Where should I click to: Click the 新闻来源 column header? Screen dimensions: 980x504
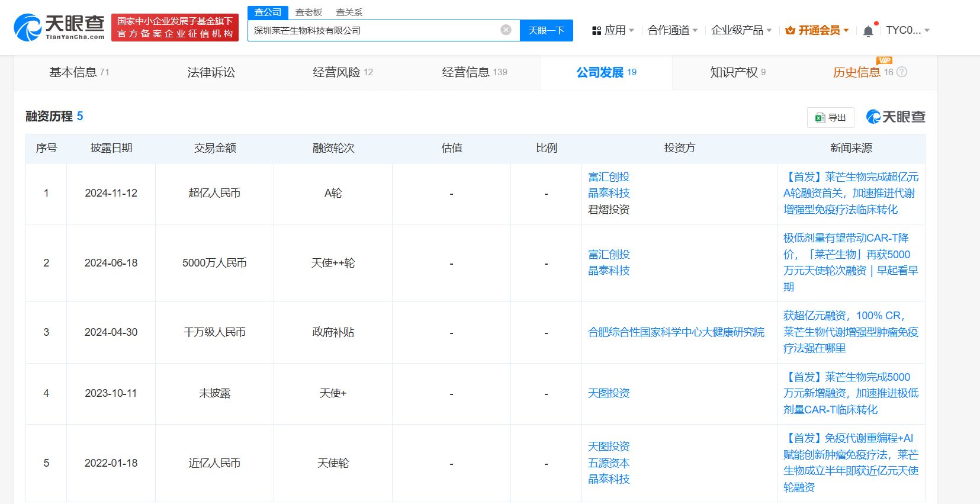(x=851, y=148)
